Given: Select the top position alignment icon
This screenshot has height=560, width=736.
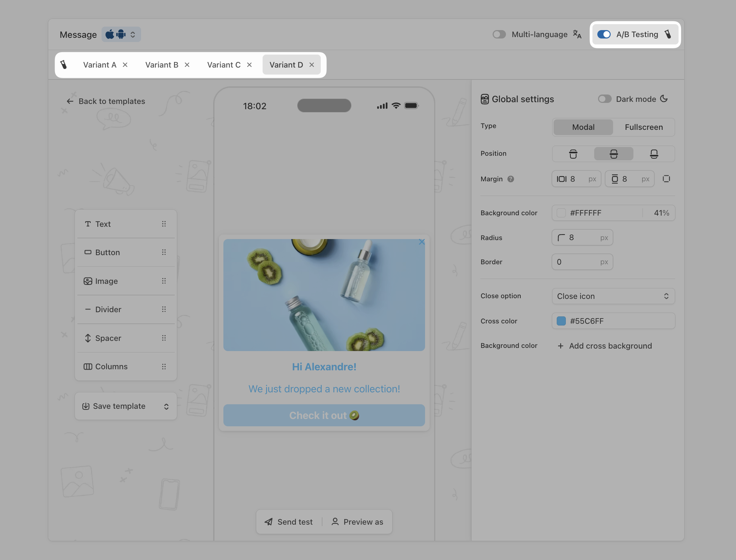Looking at the screenshot, I should click(573, 154).
